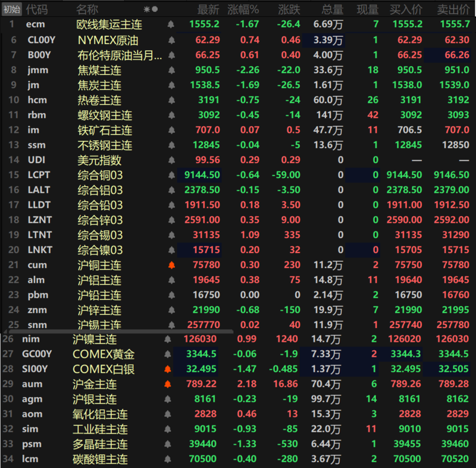Click the latest price 1538.5
The height and width of the screenshot is (468, 476).
[205, 85]
